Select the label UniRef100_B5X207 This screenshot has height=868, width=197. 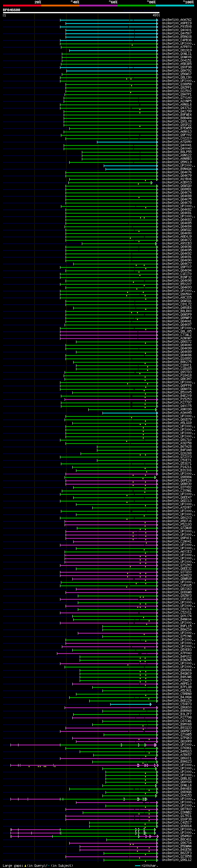(176, 284)
